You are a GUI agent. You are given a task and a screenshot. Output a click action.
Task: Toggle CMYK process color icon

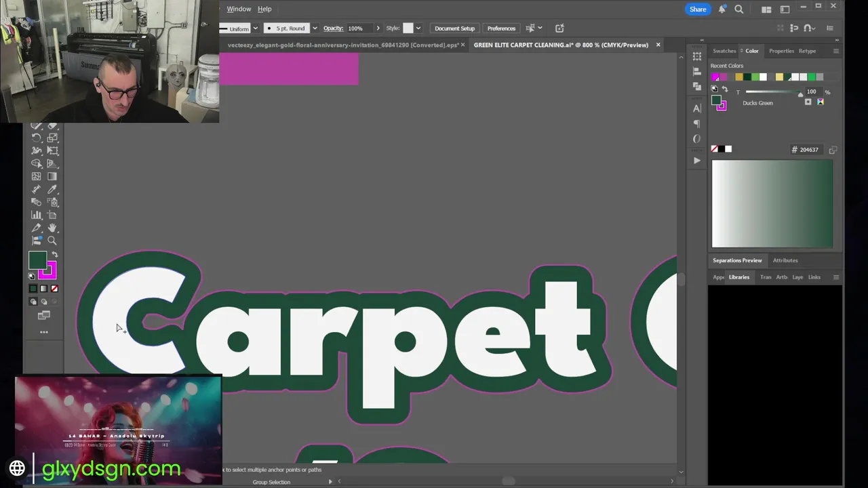point(820,102)
